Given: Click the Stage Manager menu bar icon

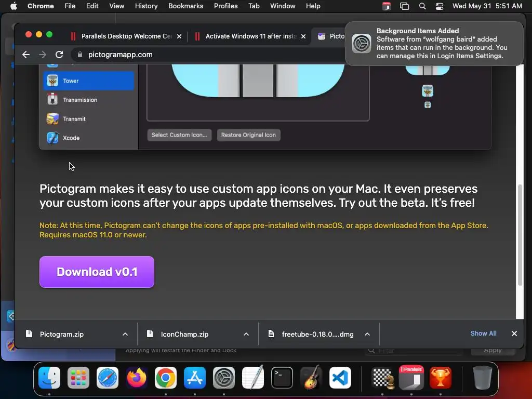Looking at the screenshot, I should (404, 6).
